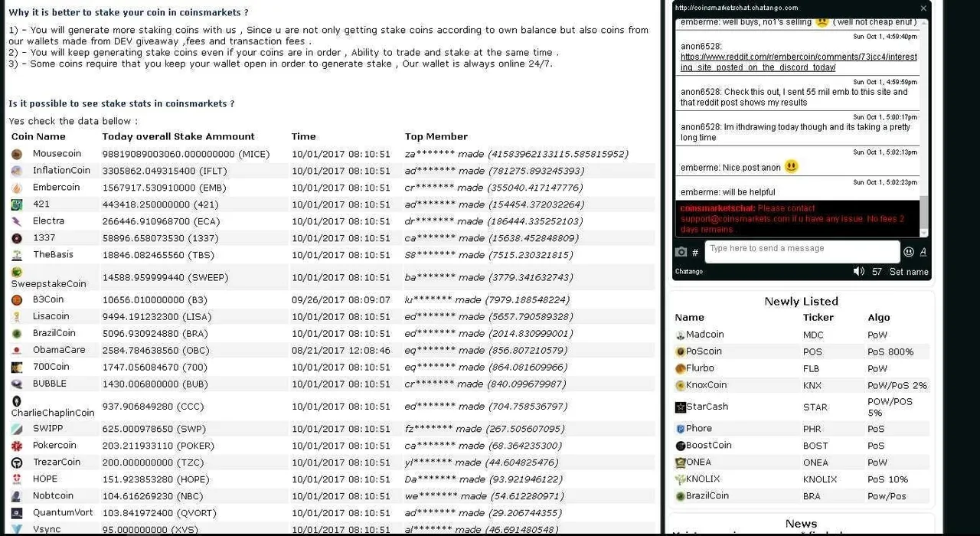Click TheBasis coin icon

pyautogui.click(x=17, y=256)
